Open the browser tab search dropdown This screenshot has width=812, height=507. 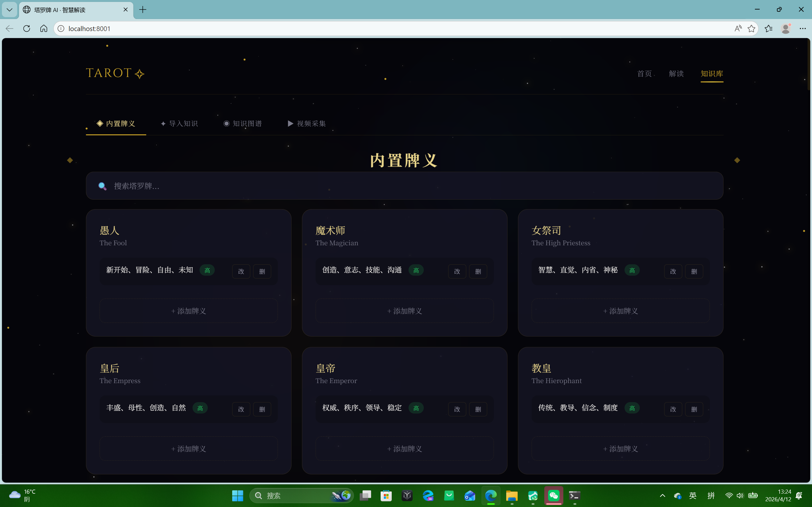[9, 10]
